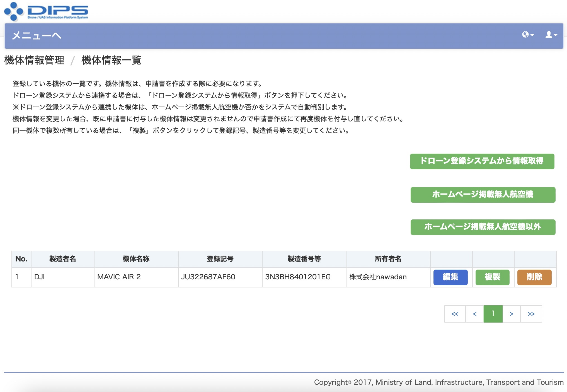This screenshot has height=392, width=567.
Task: Click the 製造者名 column header
Action: (x=63, y=259)
